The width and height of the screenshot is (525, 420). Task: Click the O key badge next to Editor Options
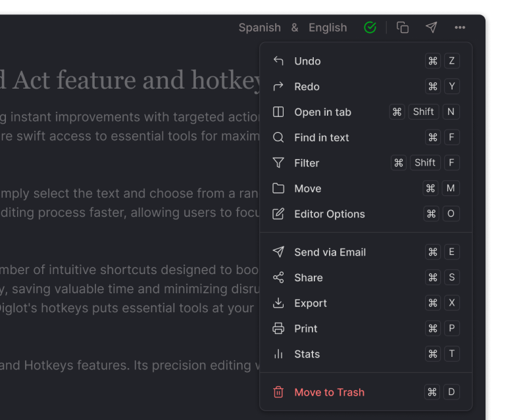[x=451, y=214]
